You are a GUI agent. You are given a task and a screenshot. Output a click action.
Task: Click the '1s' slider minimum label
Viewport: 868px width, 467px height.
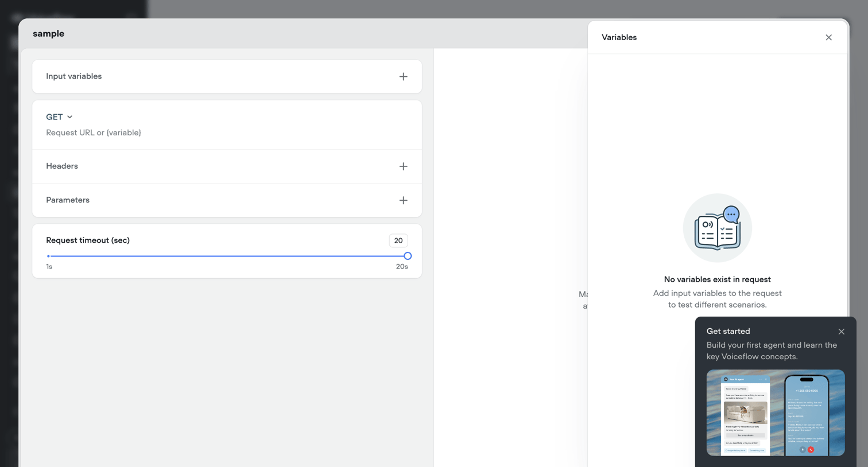(49, 267)
